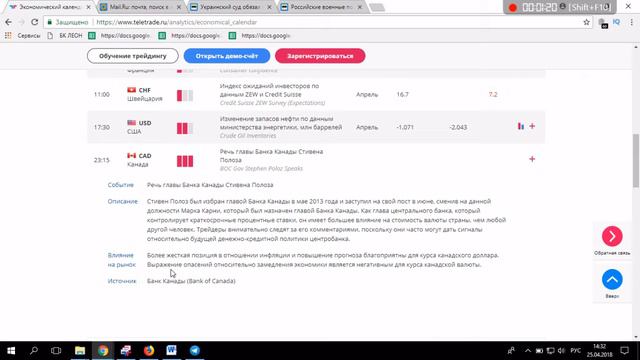Click the taskbar clock and date

coord(599,351)
